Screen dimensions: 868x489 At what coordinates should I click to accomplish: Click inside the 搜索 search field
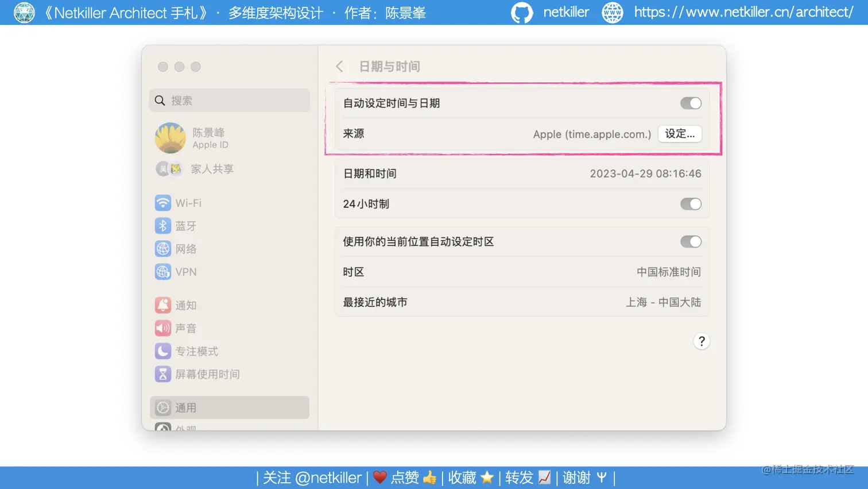pyautogui.click(x=230, y=101)
